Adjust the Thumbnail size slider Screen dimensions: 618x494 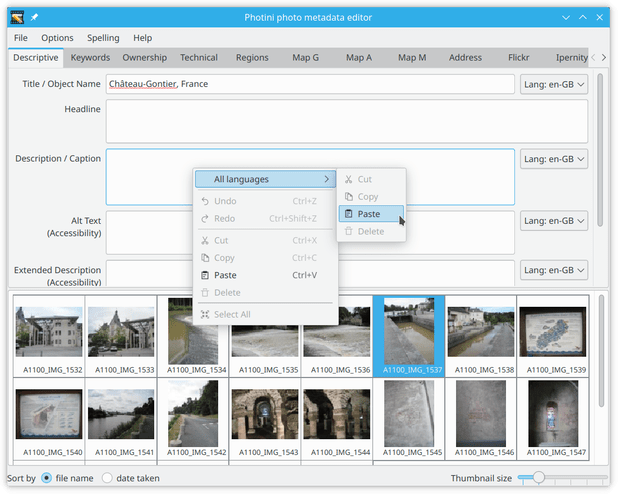[x=562, y=478]
